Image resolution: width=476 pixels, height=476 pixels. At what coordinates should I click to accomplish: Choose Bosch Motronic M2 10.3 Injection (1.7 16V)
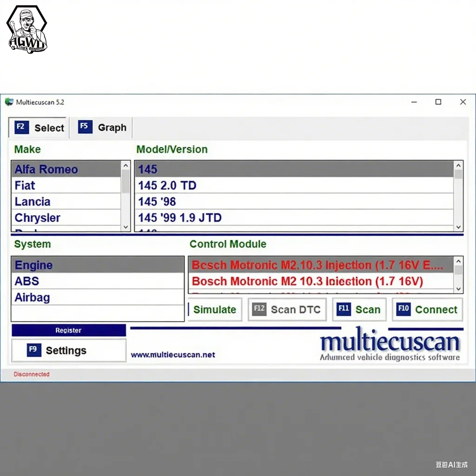pos(321,281)
